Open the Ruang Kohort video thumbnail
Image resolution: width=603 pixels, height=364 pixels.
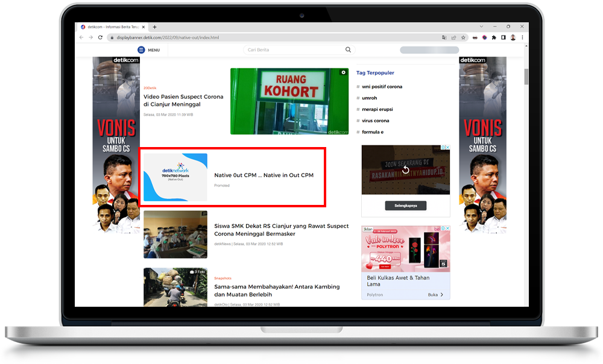click(x=289, y=101)
